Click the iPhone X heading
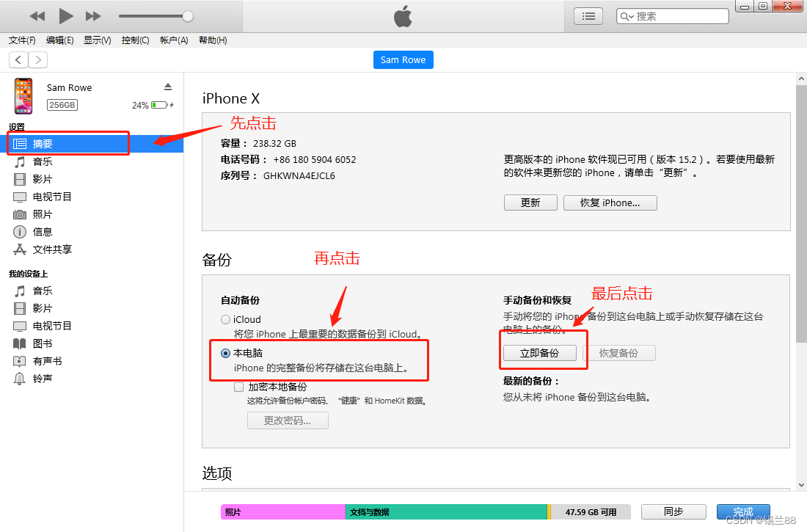Viewport: 807px width, 532px height. (231, 98)
